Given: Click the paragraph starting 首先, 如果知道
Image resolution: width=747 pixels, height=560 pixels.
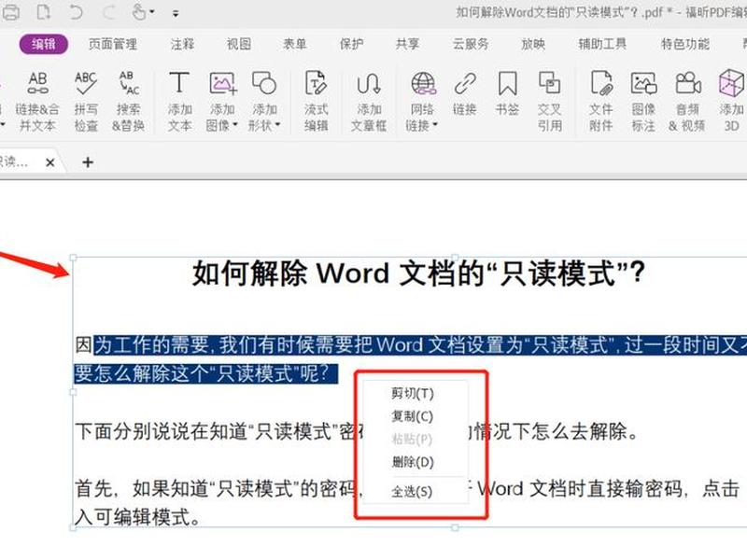Looking at the screenshot, I should (x=407, y=488).
